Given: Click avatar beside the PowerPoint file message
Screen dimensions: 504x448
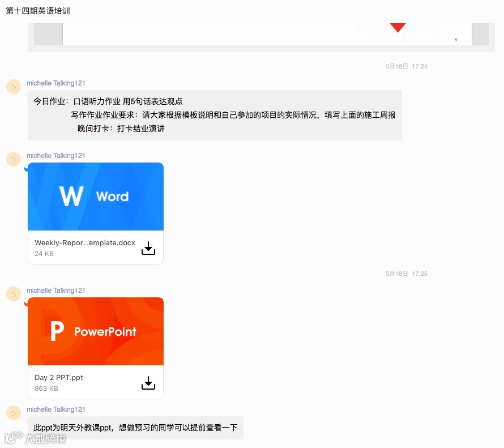Looking at the screenshot, I should pos(14,294).
